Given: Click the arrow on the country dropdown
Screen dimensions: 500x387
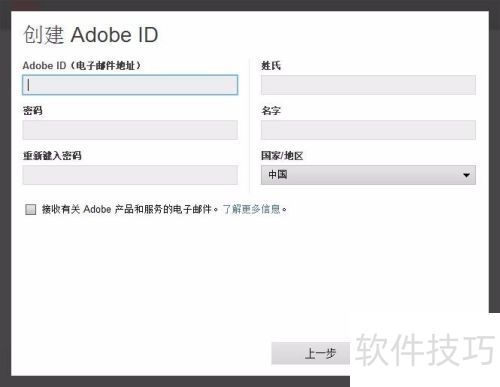Looking at the screenshot, I should click(x=467, y=175).
